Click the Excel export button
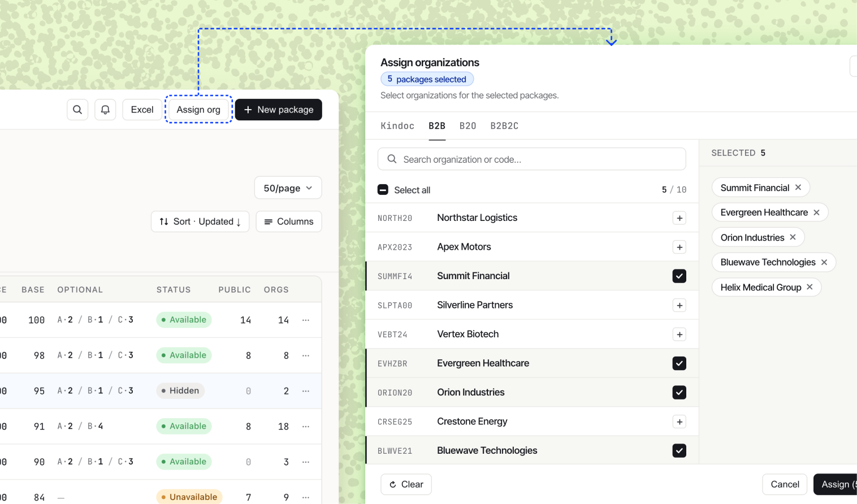Viewport: 857px width, 504px height. coord(142,110)
